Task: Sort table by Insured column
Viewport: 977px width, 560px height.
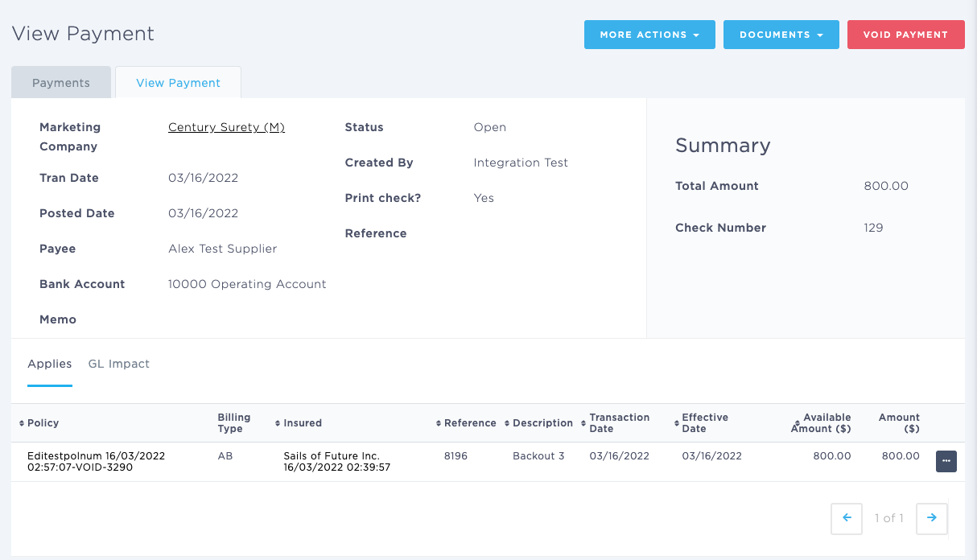Action: pyautogui.click(x=302, y=423)
